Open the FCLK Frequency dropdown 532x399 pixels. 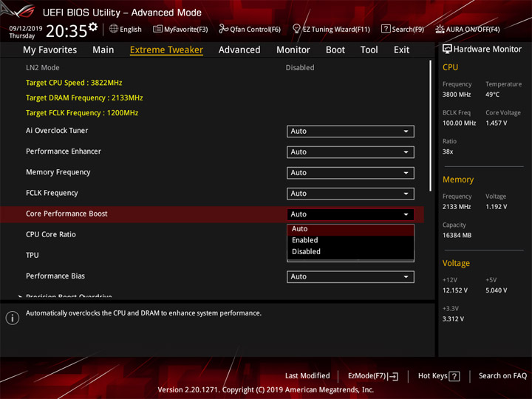point(350,194)
